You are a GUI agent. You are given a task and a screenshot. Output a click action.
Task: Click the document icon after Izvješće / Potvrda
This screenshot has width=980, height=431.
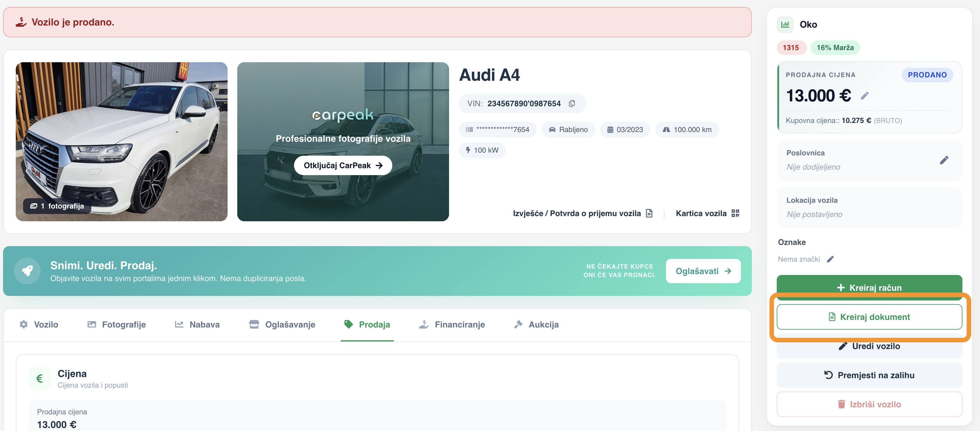point(649,213)
